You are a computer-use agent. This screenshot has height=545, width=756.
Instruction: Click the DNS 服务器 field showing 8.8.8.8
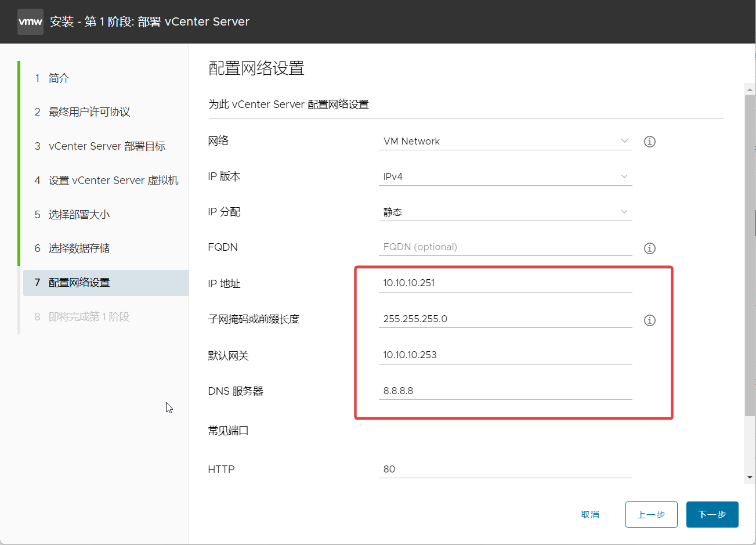point(505,390)
